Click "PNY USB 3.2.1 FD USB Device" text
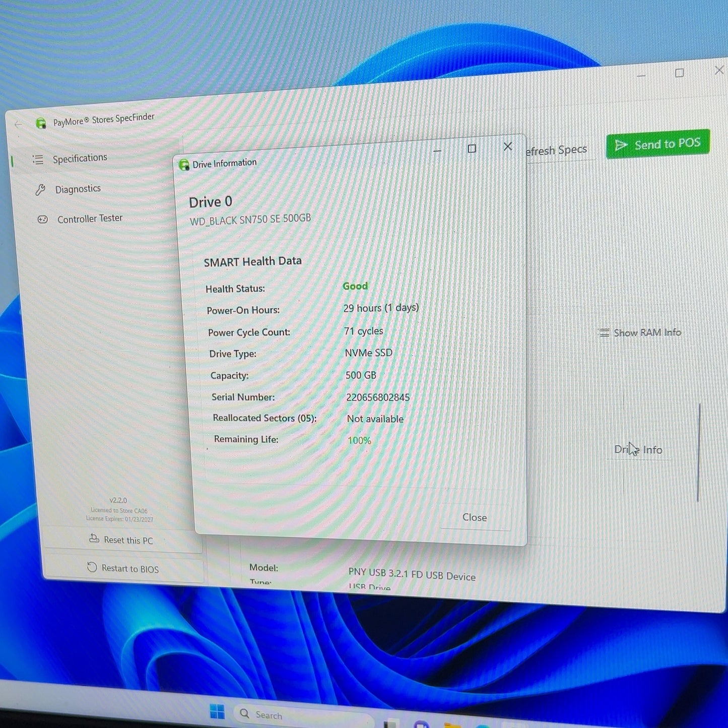Screen dimensions: 728x728 tap(412, 574)
